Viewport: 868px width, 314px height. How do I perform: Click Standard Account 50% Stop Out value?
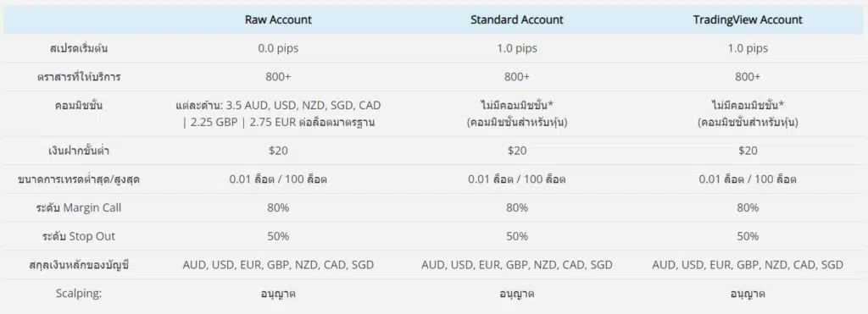516,237
